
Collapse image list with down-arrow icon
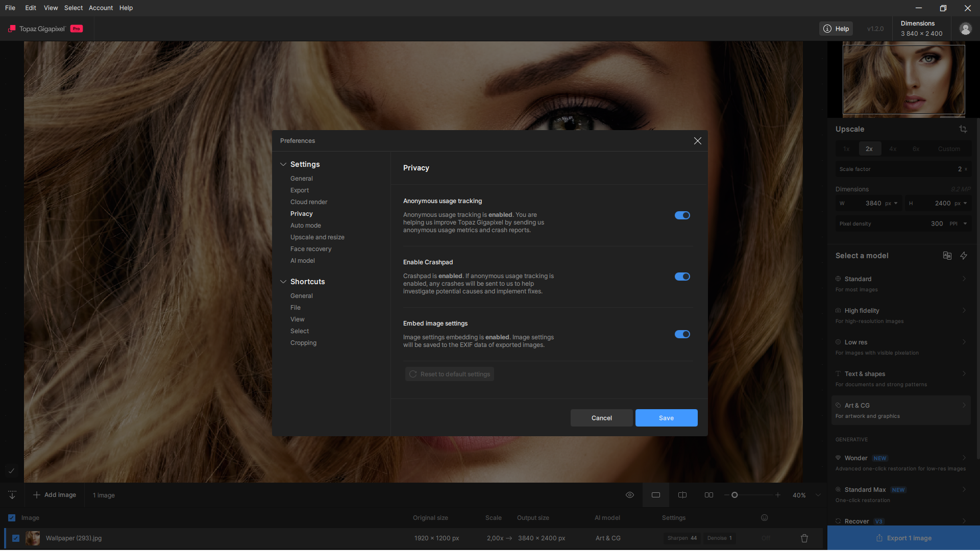point(12,495)
